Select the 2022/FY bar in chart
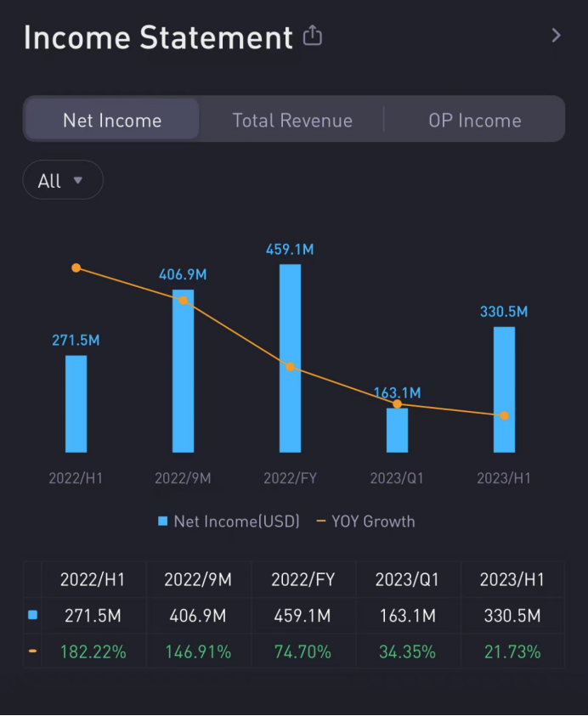The width and height of the screenshot is (588, 716). pos(290,358)
